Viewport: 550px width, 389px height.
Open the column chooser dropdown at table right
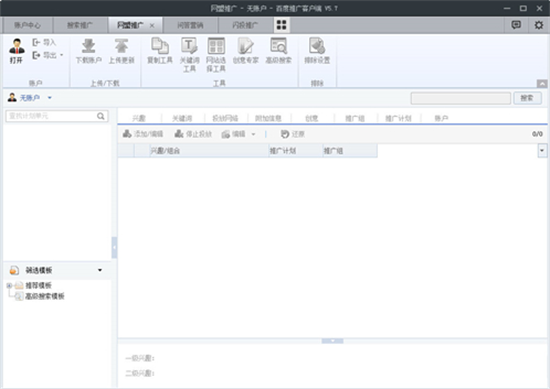coord(542,151)
